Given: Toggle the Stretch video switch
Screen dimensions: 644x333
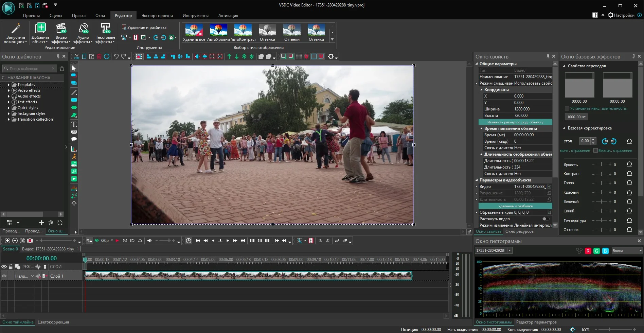Looking at the screenshot, I should point(546,219).
